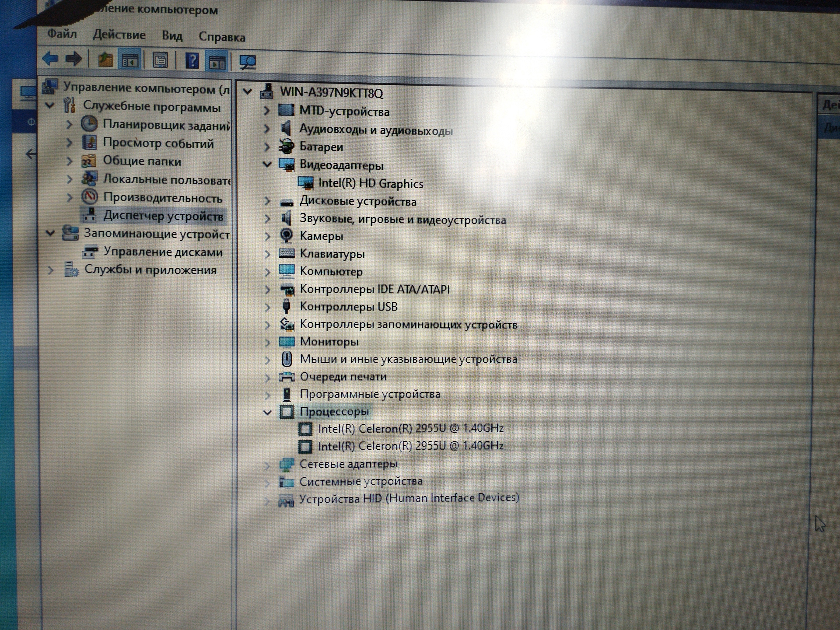
Task: Click the Производительность gauge icon
Action: tap(90, 197)
